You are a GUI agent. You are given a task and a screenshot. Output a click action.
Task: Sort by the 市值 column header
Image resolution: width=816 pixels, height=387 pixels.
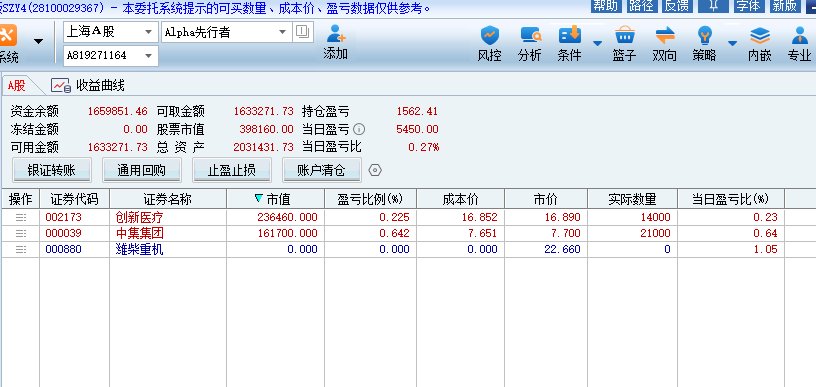click(275, 199)
